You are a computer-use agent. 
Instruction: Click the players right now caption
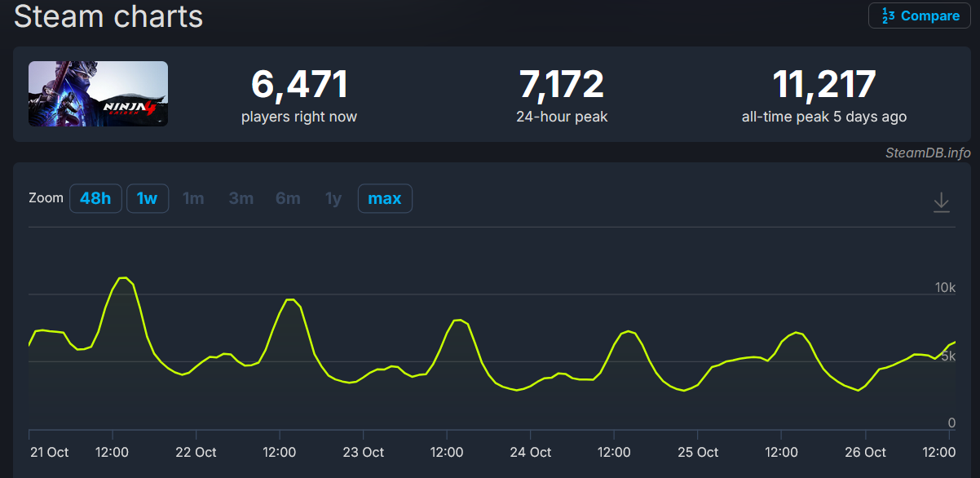(299, 117)
